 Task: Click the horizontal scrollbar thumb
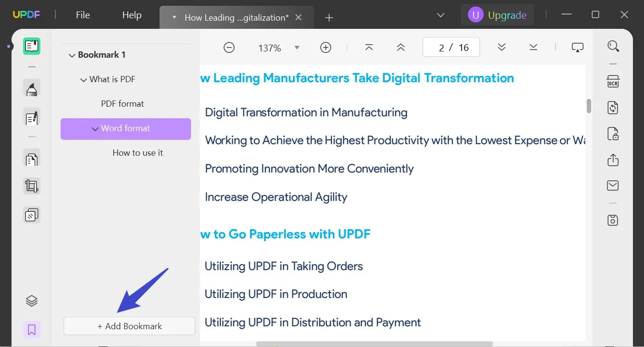374,344
